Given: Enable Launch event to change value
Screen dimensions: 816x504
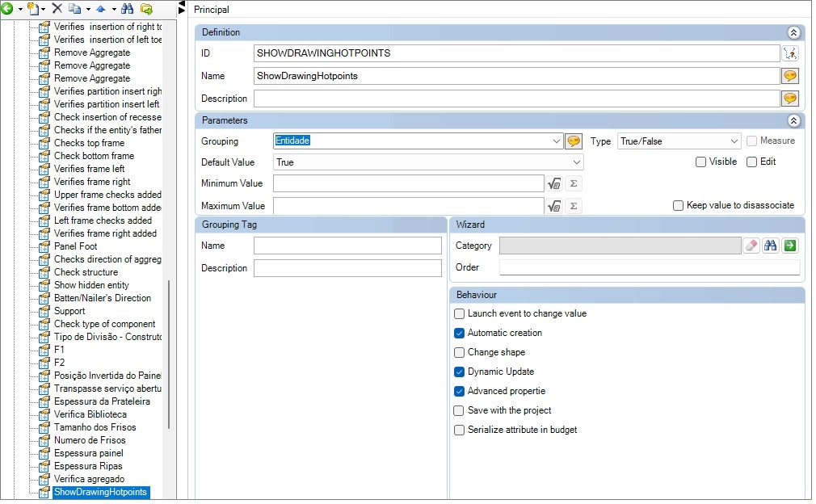Looking at the screenshot, I should click(459, 313).
